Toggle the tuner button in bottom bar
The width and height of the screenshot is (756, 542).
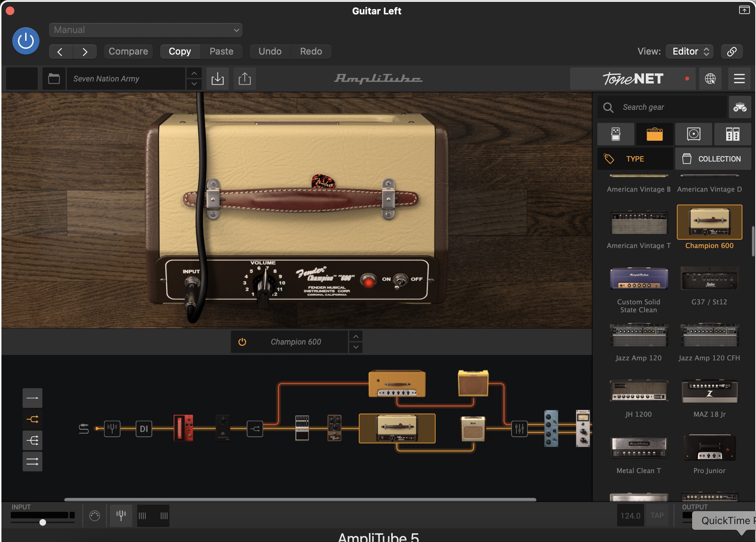121,516
